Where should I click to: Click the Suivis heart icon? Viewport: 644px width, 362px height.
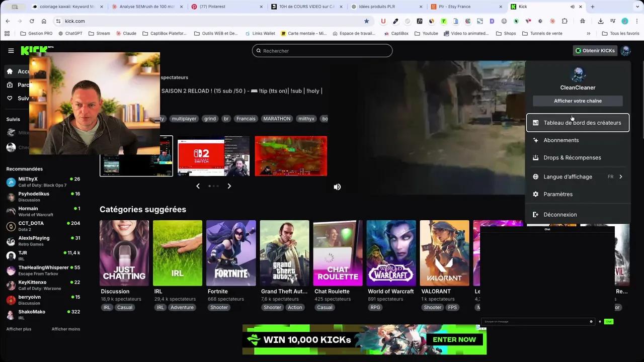point(11,98)
